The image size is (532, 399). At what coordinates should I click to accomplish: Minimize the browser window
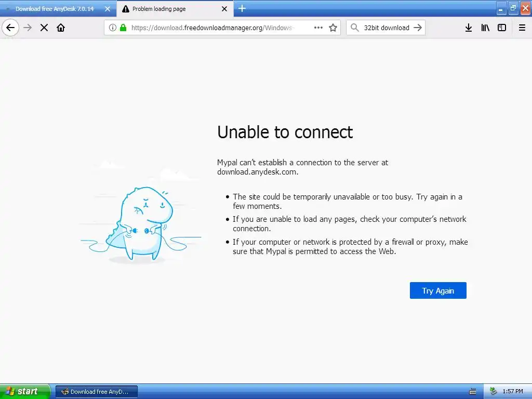click(501, 8)
